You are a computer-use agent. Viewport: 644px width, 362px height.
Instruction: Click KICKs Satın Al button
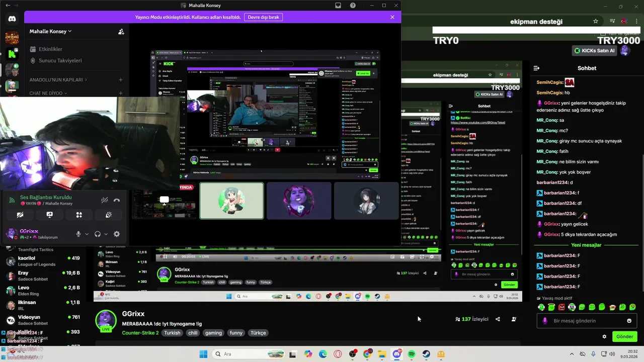point(595,51)
